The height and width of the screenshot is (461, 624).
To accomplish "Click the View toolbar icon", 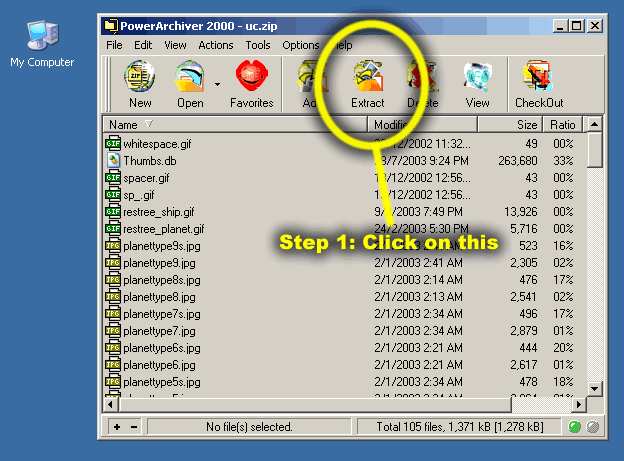I will coord(477,84).
